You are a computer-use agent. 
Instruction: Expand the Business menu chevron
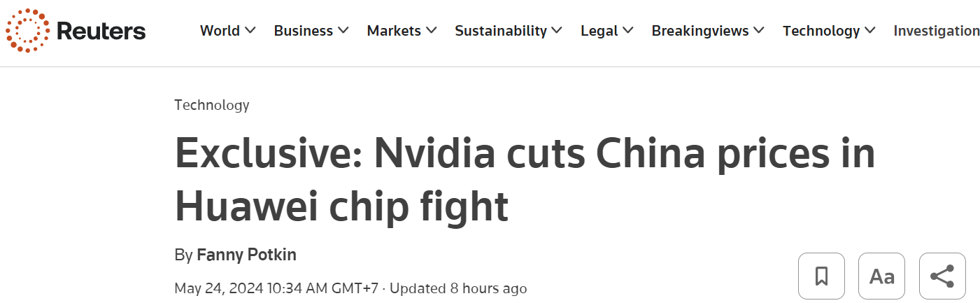click(x=343, y=31)
